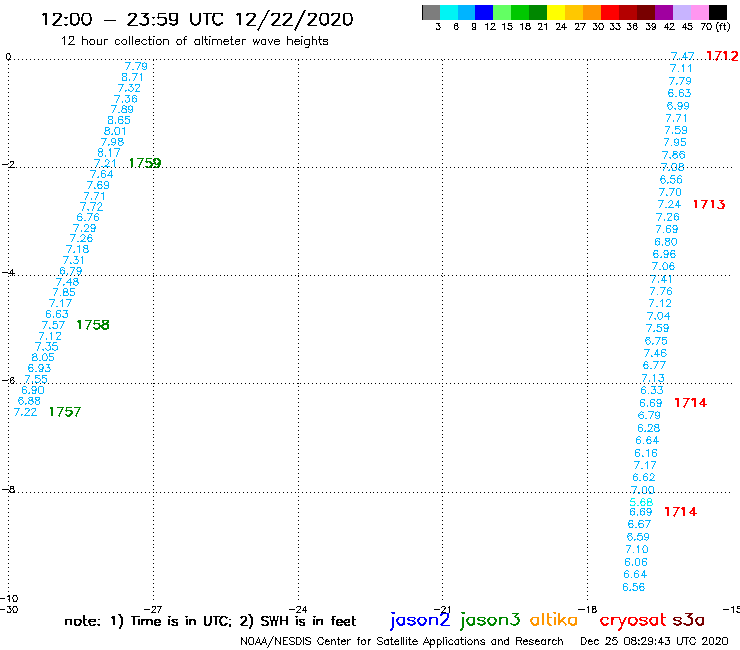Select the 6.80 wave height reading
The width and height of the screenshot is (740, 650).
(665, 242)
